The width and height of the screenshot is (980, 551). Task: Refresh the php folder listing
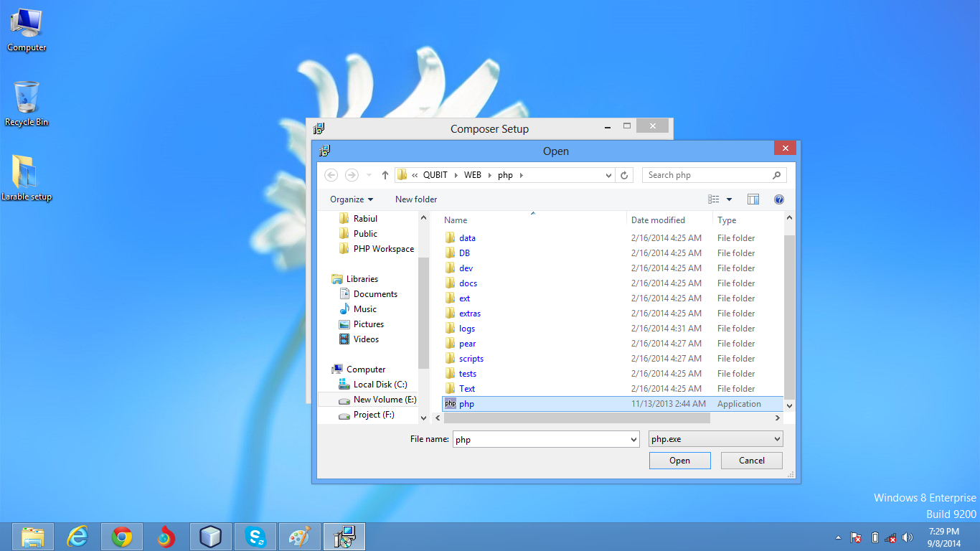click(x=623, y=174)
